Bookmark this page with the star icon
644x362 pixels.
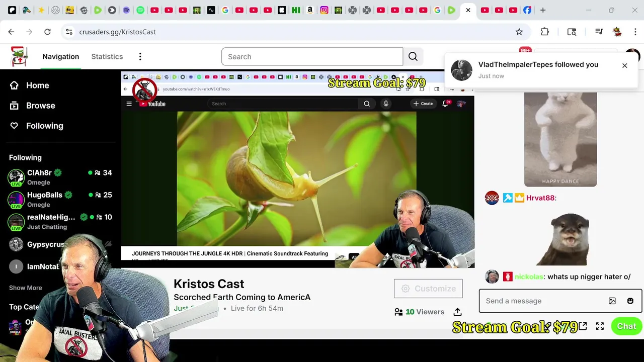click(519, 32)
